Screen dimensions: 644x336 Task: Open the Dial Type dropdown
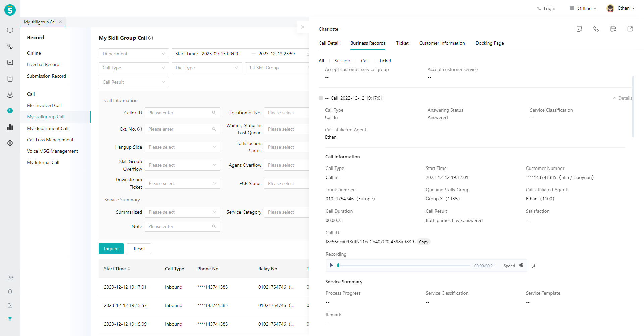(x=207, y=68)
